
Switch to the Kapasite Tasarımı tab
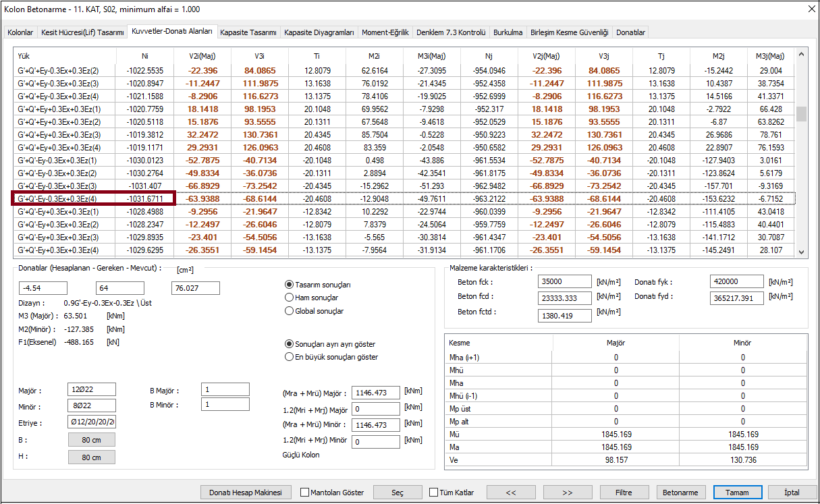249,32
